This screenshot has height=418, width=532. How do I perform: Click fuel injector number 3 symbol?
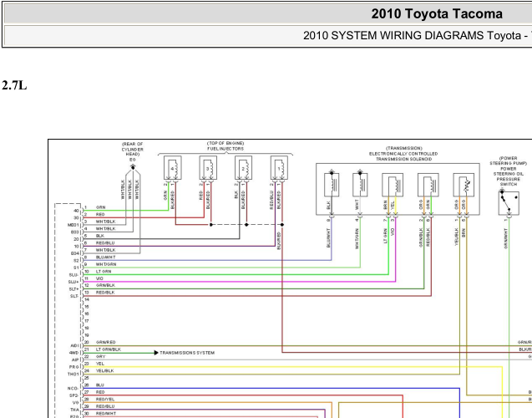click(x=208, y=168)
